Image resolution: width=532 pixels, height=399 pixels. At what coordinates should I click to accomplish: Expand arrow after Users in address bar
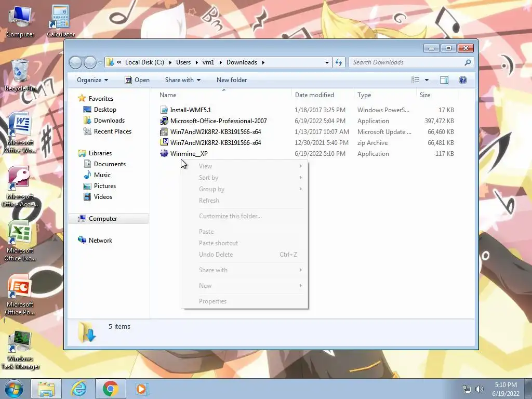[x=197, y=62]
